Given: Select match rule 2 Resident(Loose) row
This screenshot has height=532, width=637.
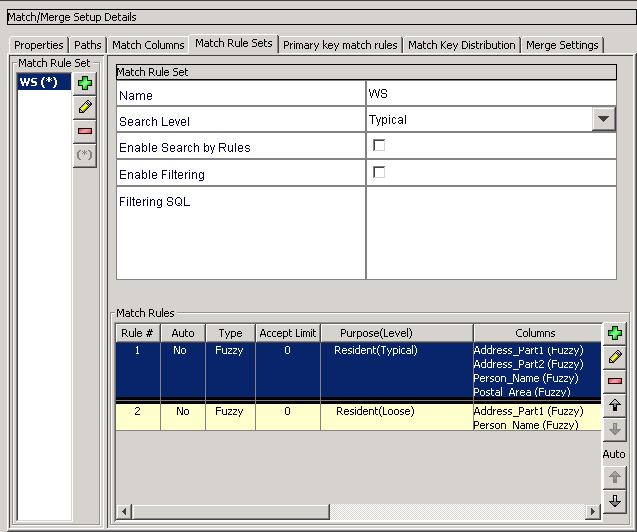Looking at the screenshot, I should (358, 417).
